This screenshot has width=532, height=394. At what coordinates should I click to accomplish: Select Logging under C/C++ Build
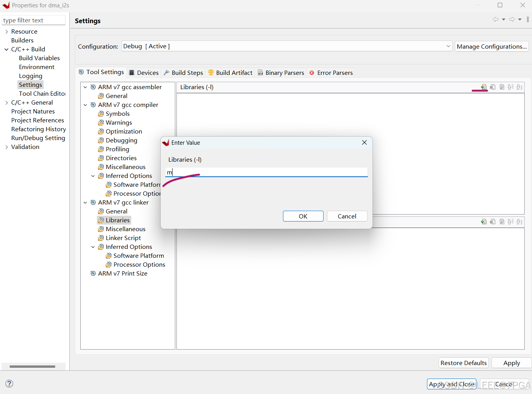point(30,76)
